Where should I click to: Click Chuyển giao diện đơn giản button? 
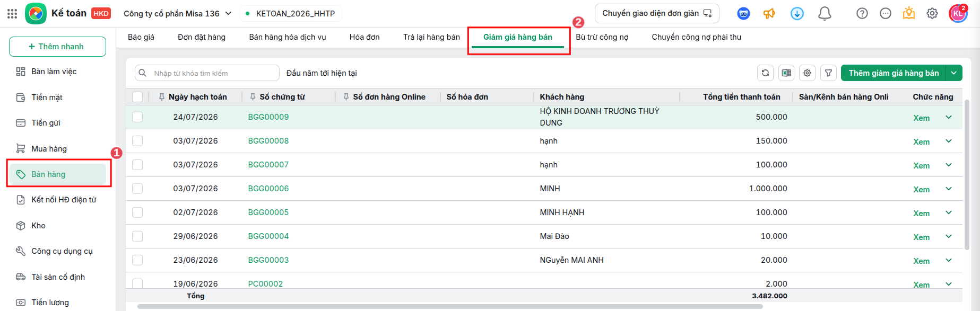657,13
